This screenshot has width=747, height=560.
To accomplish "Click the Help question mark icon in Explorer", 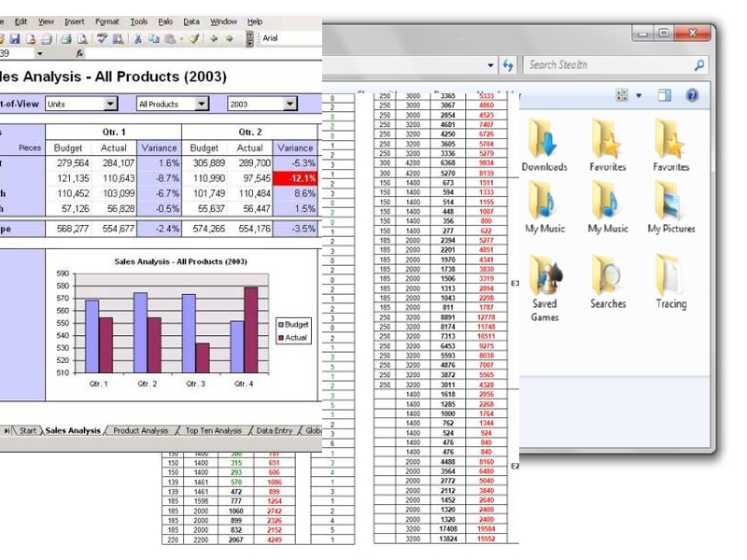I will pyautogui.click(x=692, y=95).
